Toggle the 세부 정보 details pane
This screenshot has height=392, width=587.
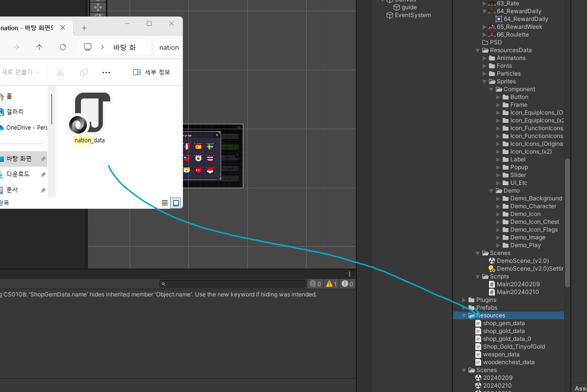pyautogui.click(x=152, y=72)
